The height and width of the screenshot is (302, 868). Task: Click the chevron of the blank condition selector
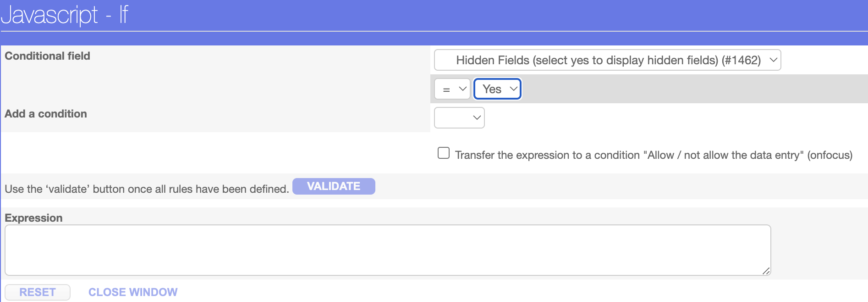pyautogui.click(x=477, y=117)
